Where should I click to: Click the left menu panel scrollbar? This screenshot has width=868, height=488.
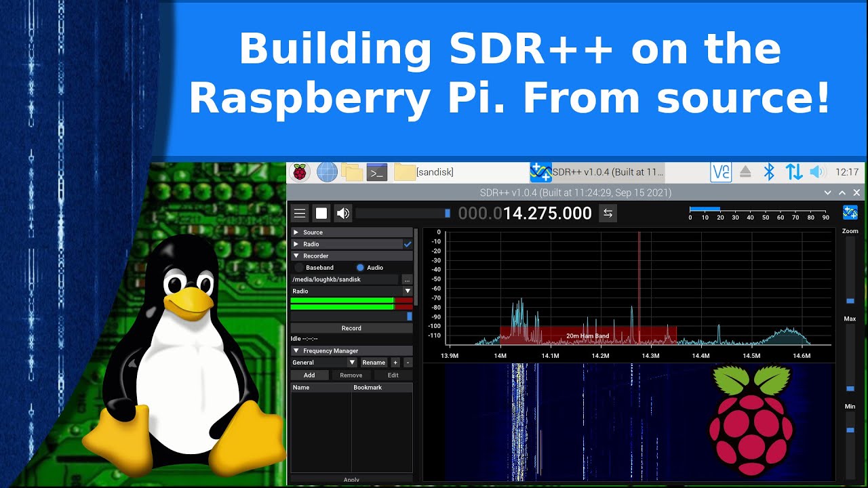click(x=416, y=266)
